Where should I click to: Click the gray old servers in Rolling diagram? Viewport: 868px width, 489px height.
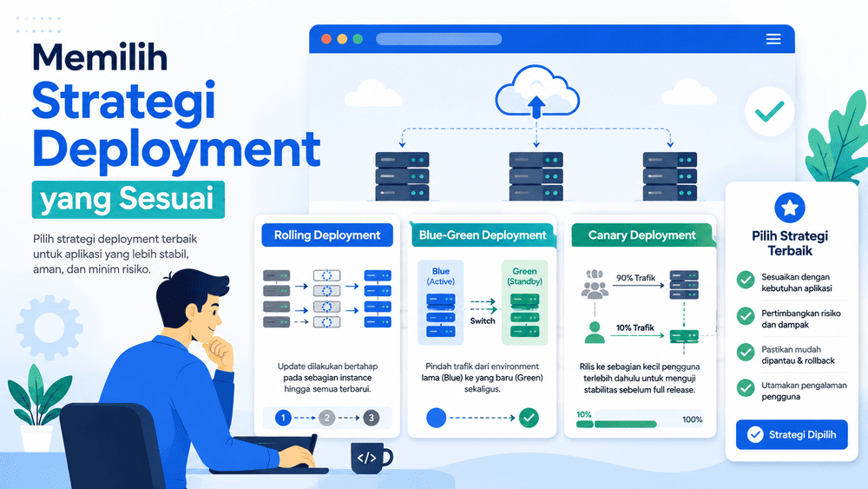tap(276, 299)
